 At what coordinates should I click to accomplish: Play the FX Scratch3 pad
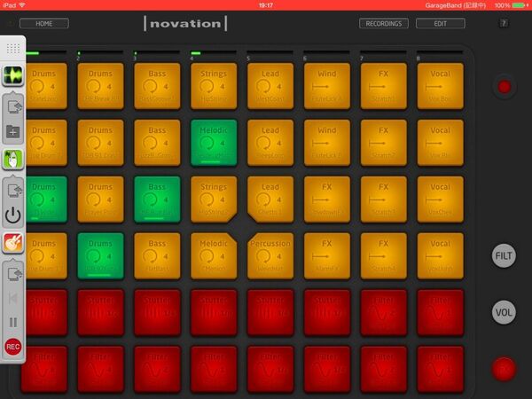384,199
